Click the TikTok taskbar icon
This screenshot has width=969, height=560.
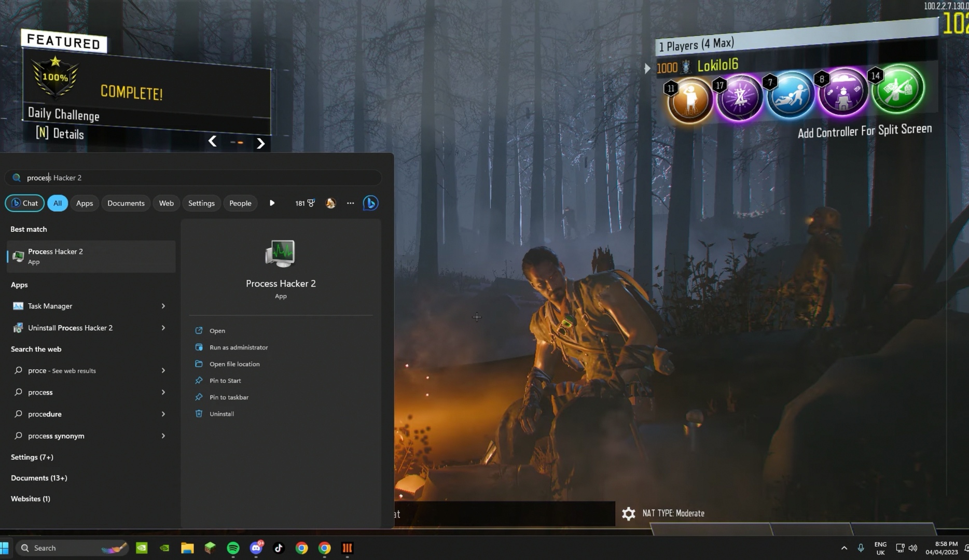279,548
